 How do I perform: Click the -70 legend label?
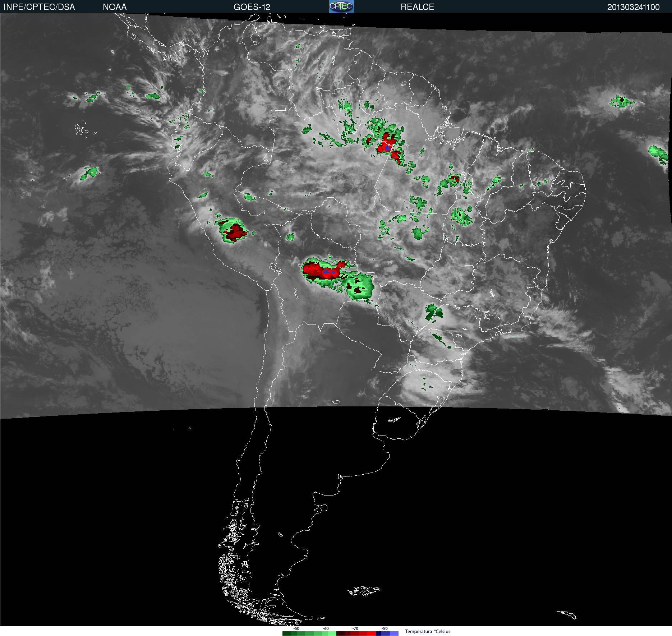[355, 628]
